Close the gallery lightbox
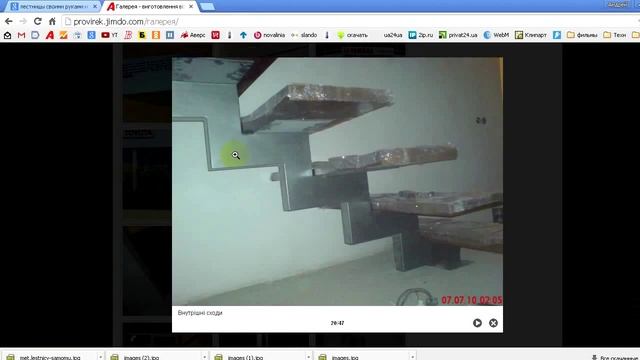The height and width of the screenshot is (360, 640). [x=493, y=323]
